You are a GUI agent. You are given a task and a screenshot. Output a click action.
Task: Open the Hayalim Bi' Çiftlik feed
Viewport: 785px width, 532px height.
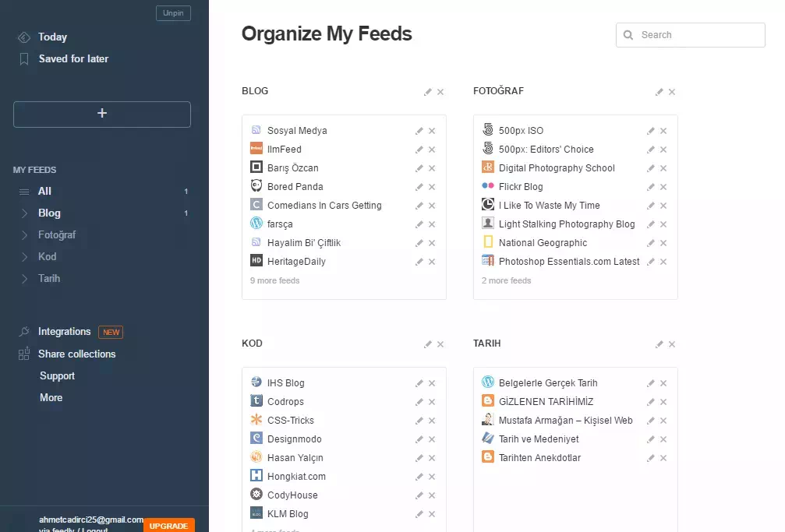point(304,243)
